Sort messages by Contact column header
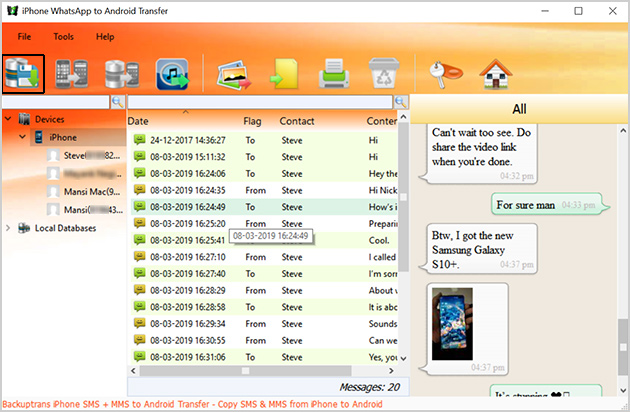This screenshot has height=412, width=630. coord(297,121)
